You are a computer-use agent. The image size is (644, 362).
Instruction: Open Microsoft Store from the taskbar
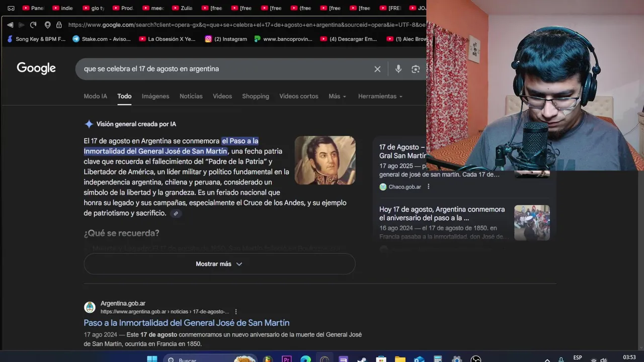(381, 359)
